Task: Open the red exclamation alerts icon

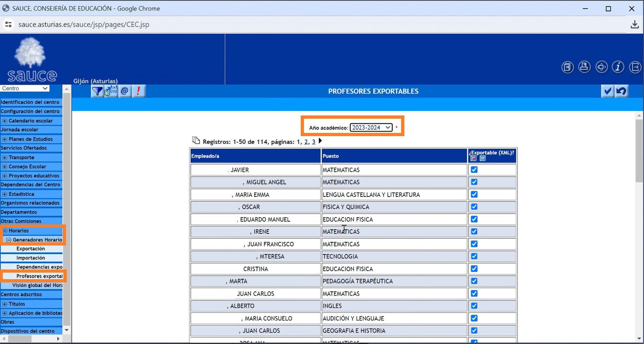Action: click(x=138, y=91)
